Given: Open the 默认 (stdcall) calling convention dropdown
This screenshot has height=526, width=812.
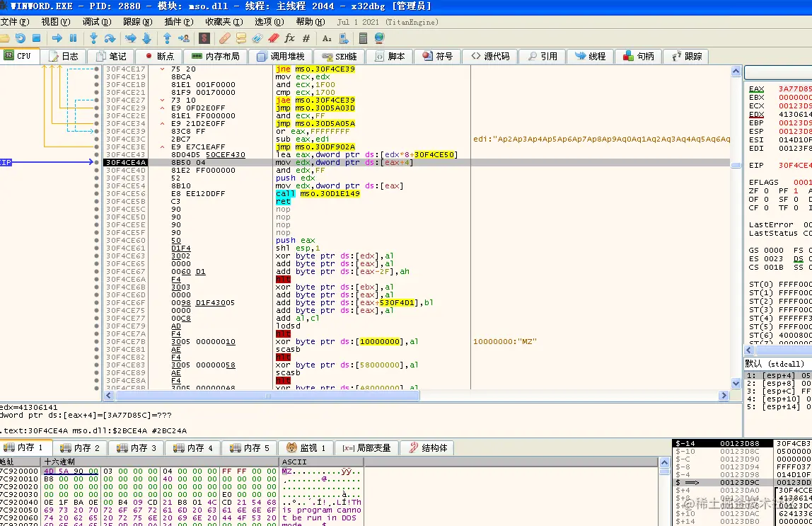Looking at the screenshot, I should (778, 363).
